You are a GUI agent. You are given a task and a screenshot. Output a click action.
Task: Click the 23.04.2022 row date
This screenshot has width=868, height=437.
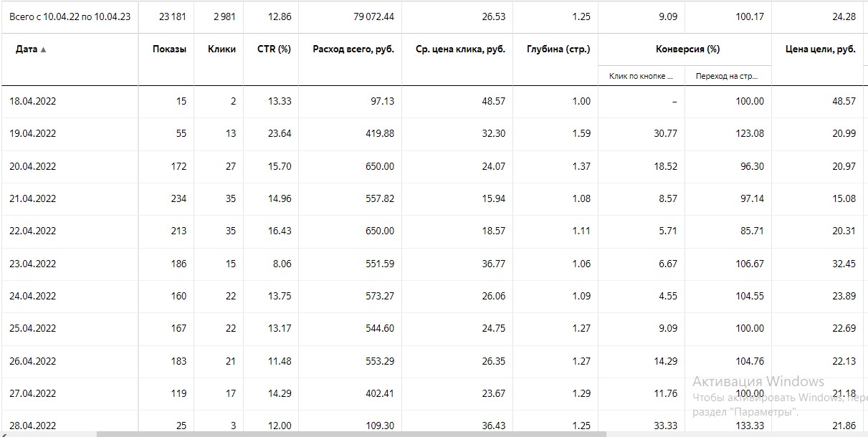32,264
